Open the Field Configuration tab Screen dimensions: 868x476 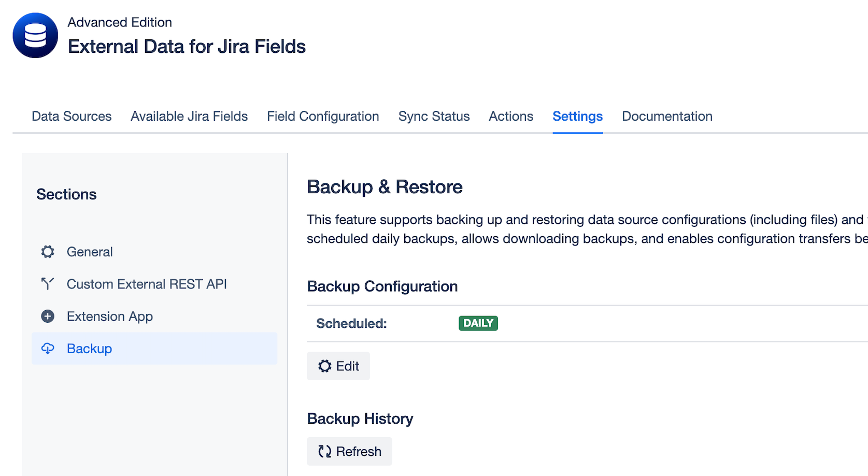322,116
